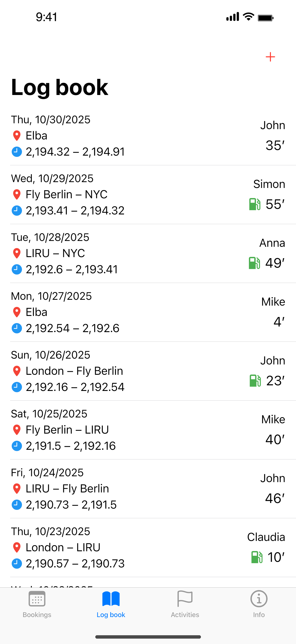Click fuel pump icon on Claudia's entry
This screenshot has height=644, width=296.
click(x=257, y=557)
